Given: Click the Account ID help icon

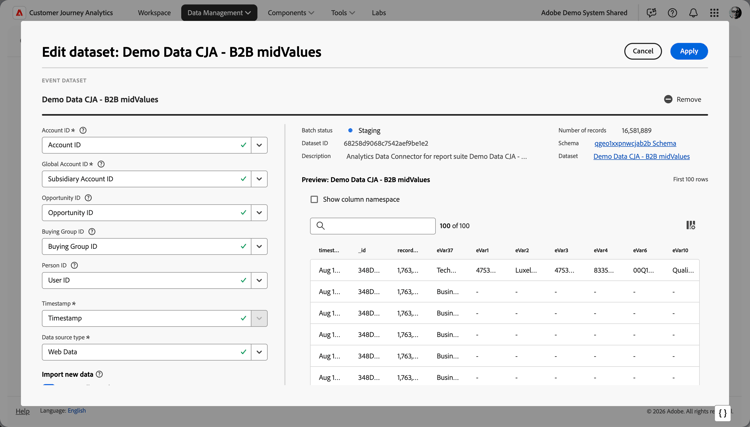Looking at the screenshot, I should [83, 130].
